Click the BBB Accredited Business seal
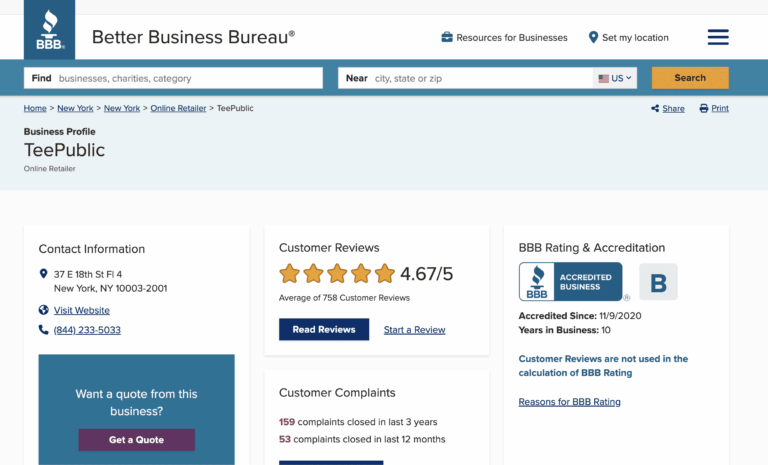Screen dimensions: 768x465 click(571, 282)
